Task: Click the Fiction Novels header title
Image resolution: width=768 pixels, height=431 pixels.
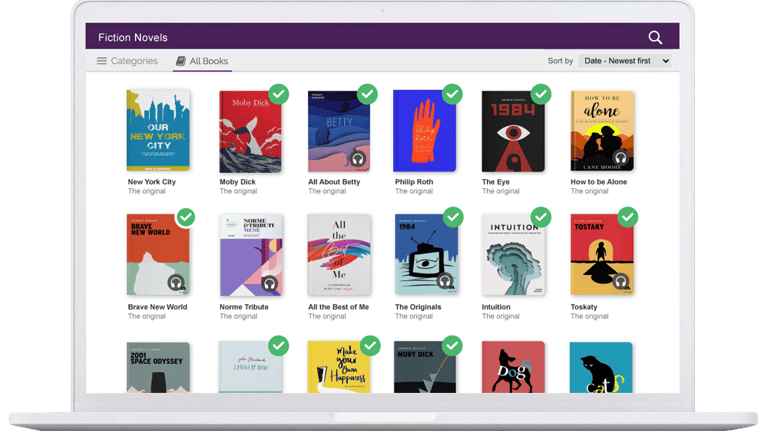Action: pos(133,37)
